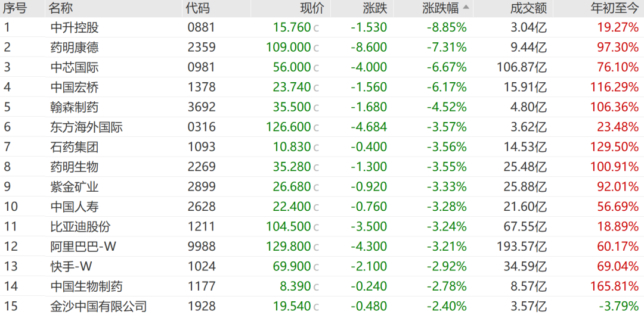This screenshot has width=644, height=315.
Task: Select the 中芯国际 stock entry
Action: [x=322, y=67]
